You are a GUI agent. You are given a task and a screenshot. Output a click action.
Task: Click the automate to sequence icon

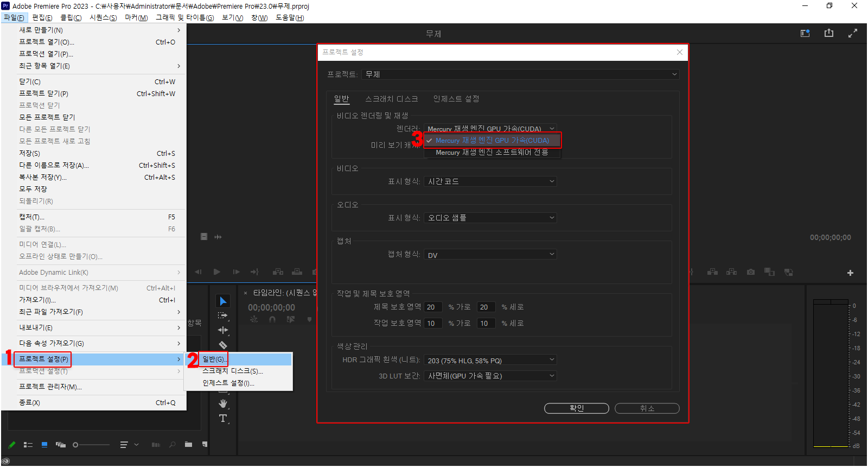click(156, 445)
